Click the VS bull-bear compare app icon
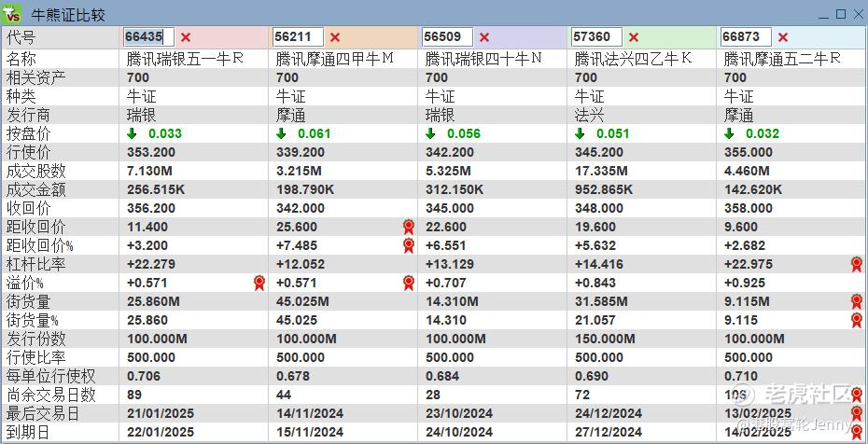The height and width of the screenshot is (444, 868). pyautogui.click(x=11, y=12)
